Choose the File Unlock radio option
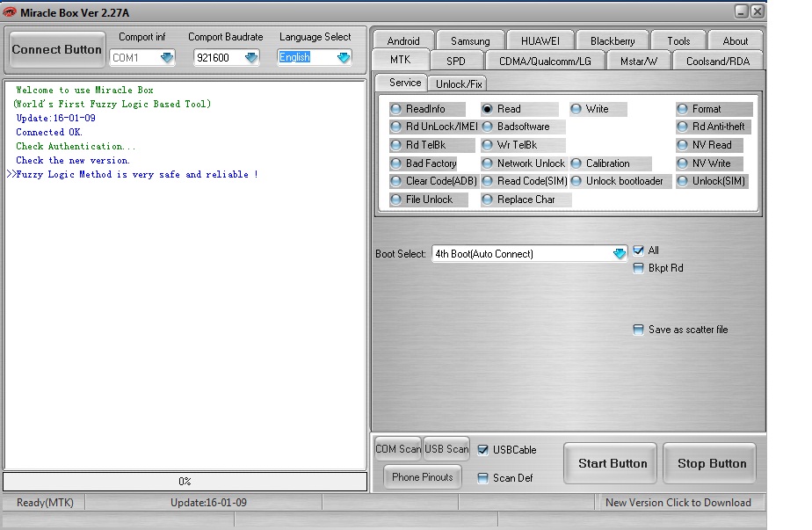Viewport: 812px width, 530px height. tap(429, 200)
